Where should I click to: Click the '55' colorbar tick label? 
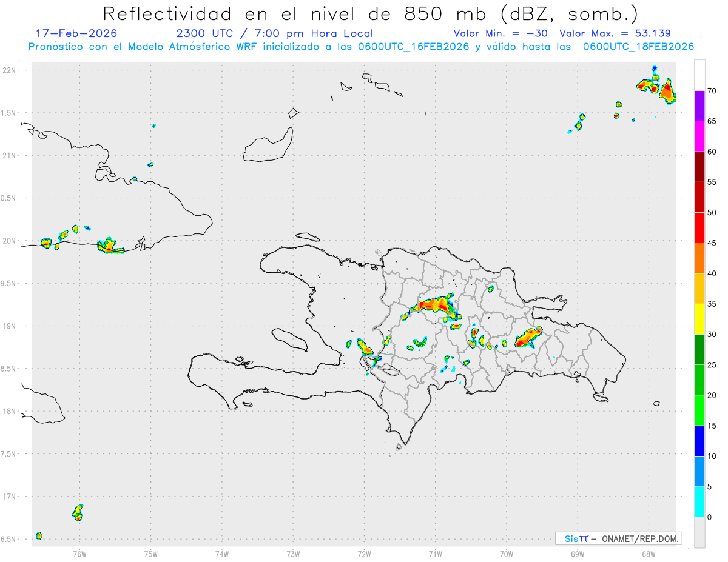click(712, 182)
